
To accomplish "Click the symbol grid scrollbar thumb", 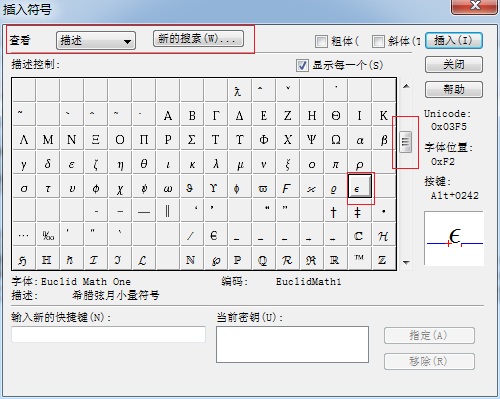I will [405, 142].
